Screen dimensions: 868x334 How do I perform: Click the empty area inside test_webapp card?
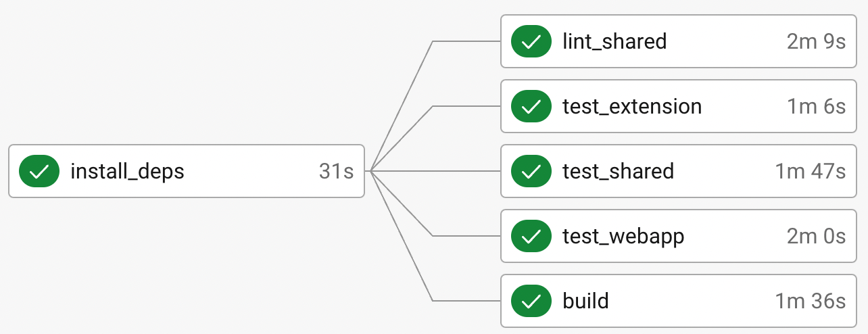pyautogui.click(x=736, y=236)
